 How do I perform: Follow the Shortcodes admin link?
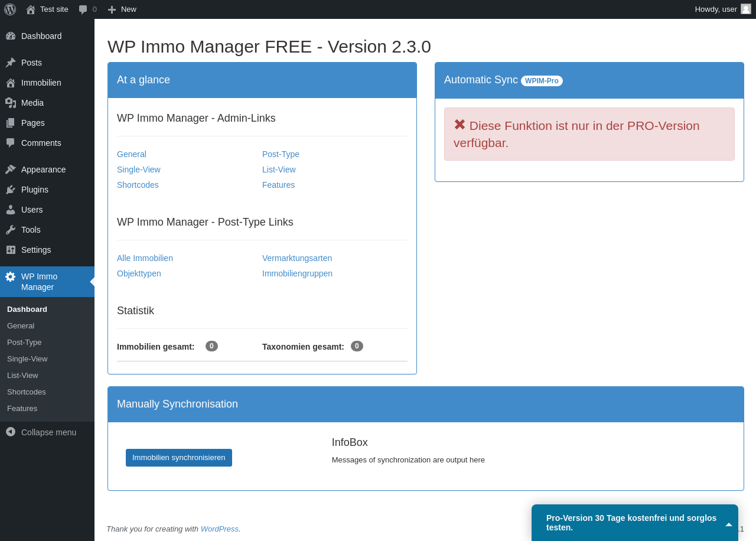(138, 185)
